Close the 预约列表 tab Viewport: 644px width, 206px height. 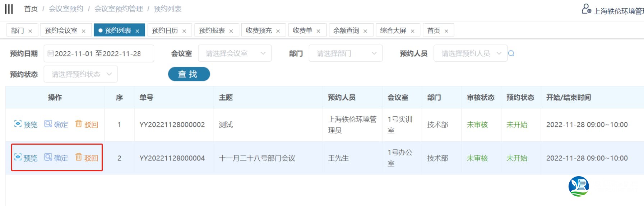point(137,31)
